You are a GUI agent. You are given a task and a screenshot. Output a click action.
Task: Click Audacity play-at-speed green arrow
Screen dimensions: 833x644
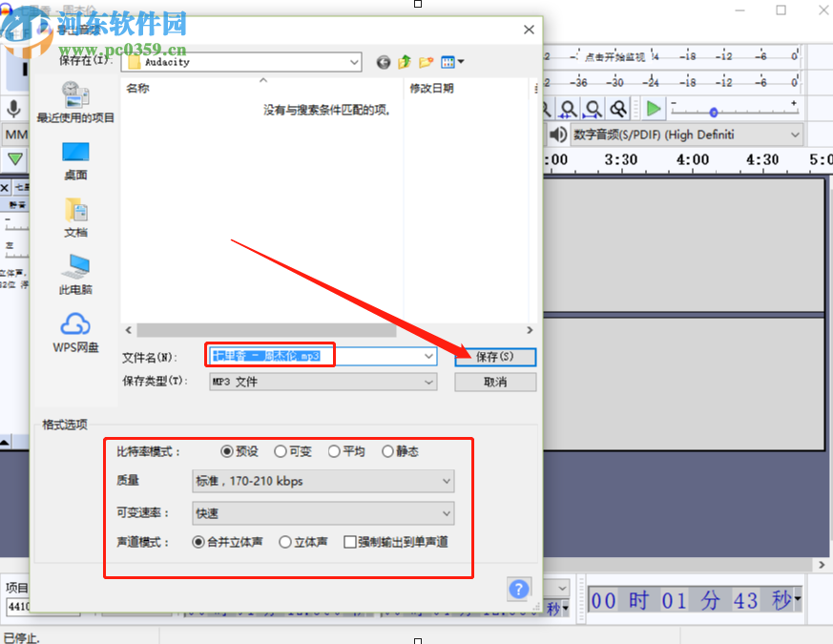click(x=653, y=109)
